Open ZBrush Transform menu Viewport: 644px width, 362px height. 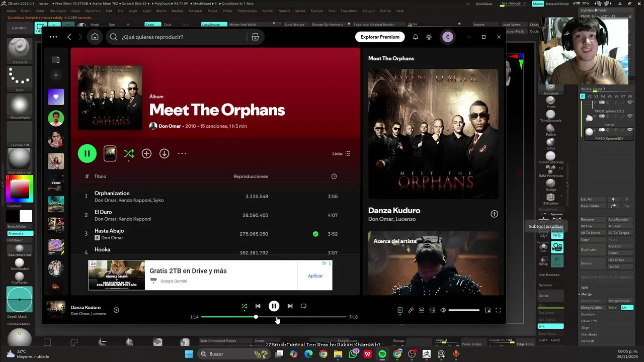click(x=349, y=11)
